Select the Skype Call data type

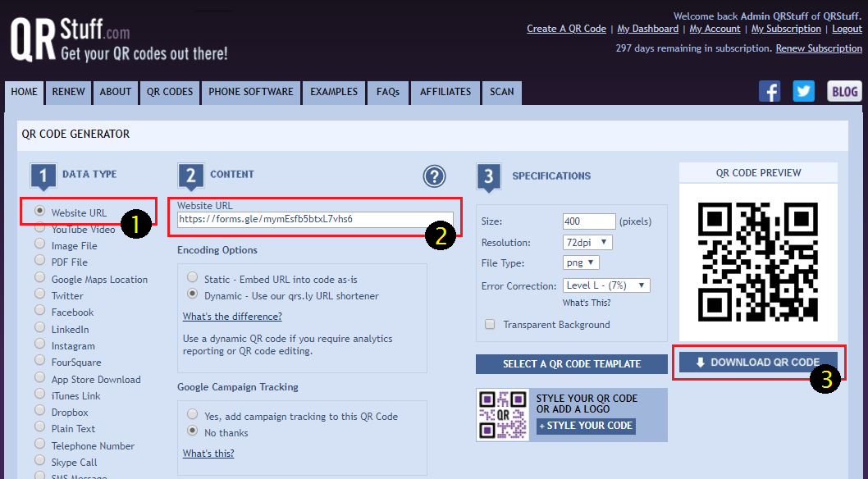39,460
